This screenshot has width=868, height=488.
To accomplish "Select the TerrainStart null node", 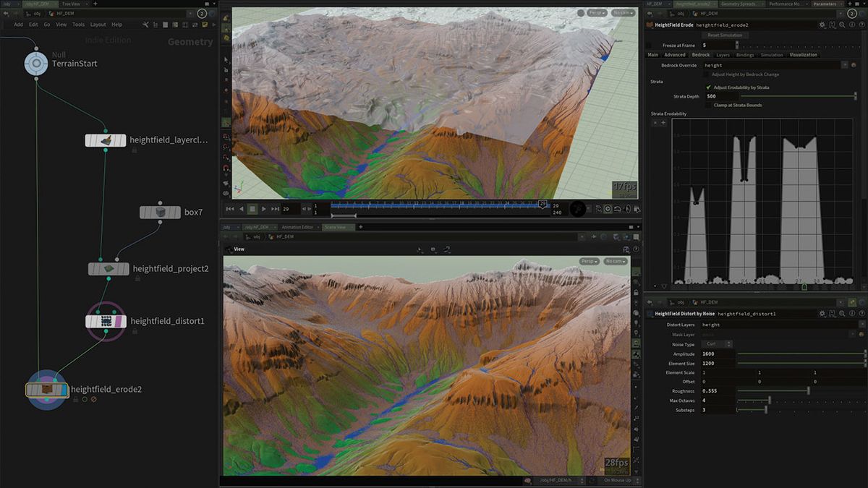I will click(36, 64).
